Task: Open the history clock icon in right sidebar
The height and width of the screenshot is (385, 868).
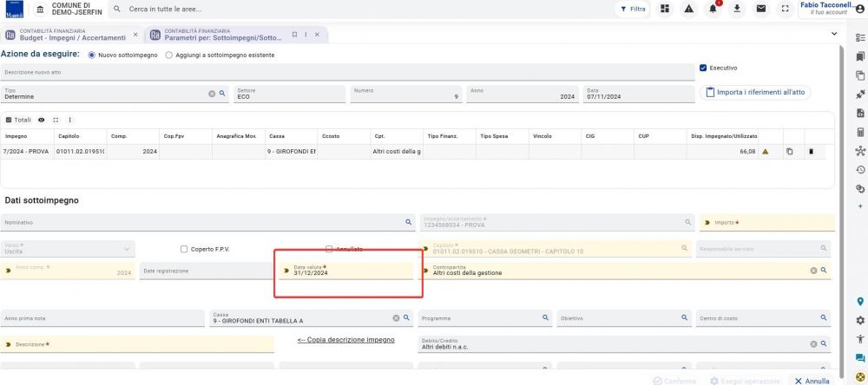Action: click(x=859, y=170)
